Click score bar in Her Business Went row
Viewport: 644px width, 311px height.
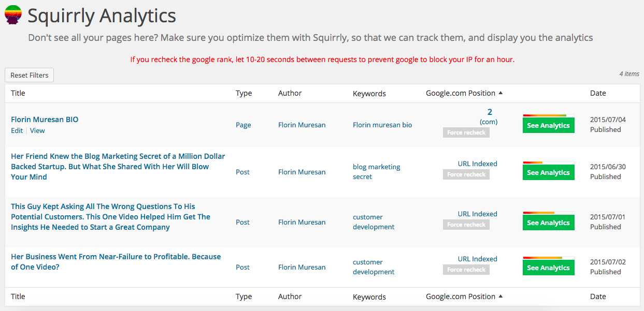coord(549,258)
